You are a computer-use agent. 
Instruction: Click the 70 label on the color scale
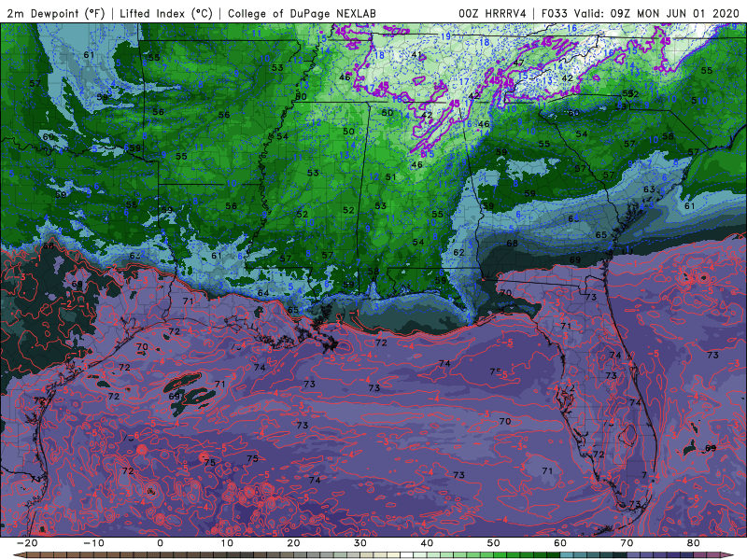coord(627,543)
